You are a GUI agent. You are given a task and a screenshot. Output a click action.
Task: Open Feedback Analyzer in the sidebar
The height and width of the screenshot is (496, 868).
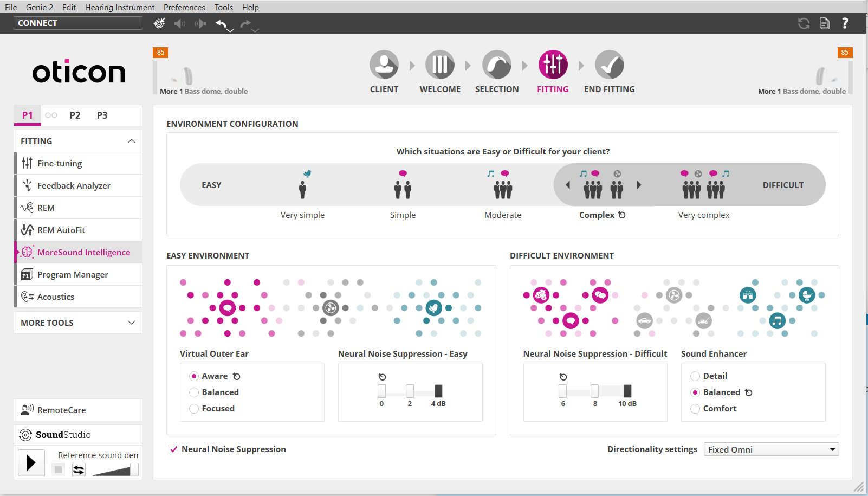[74, 185]
